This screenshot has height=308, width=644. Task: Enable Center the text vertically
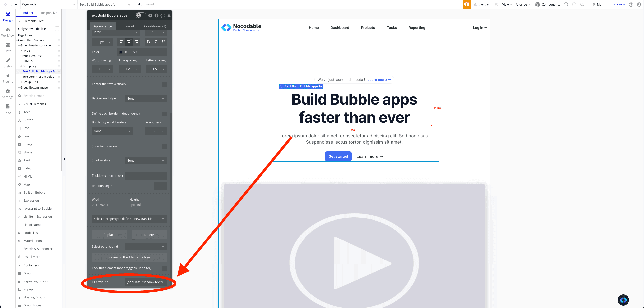tap(165, 84)
